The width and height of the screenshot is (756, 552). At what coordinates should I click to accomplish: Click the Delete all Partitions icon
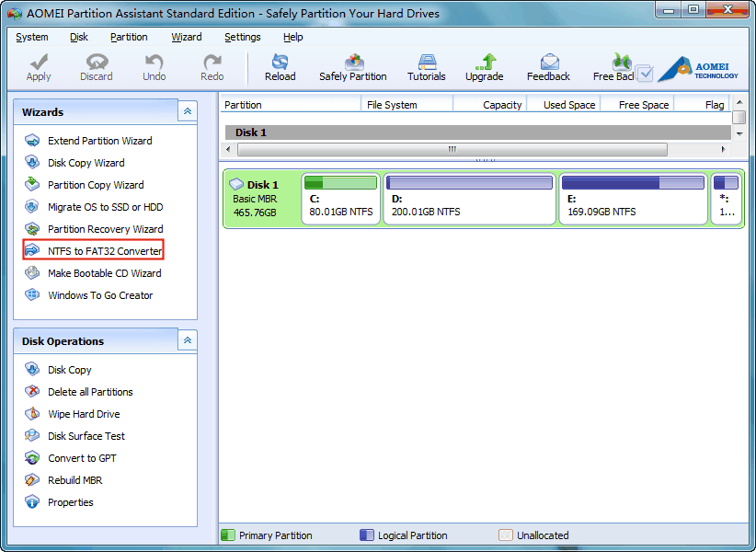tap(32, 392)
